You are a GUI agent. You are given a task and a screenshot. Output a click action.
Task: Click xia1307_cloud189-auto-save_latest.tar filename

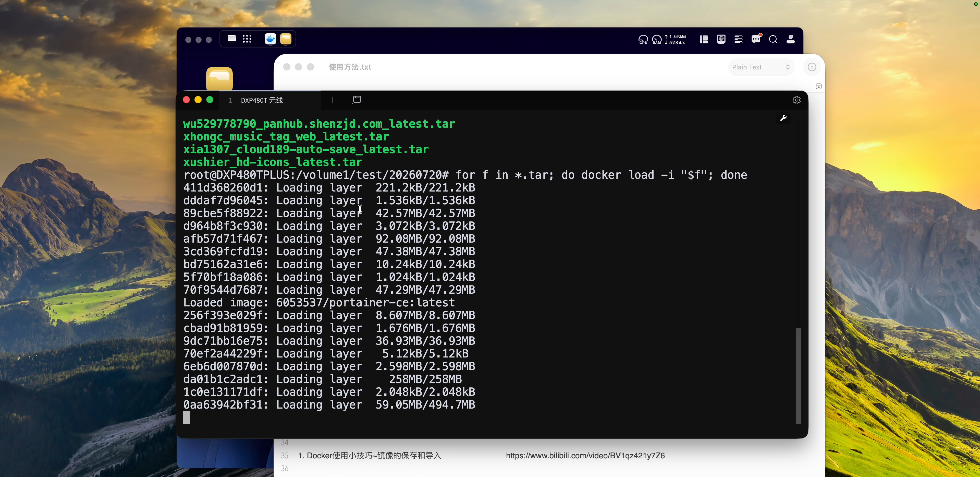click(305, 149)
